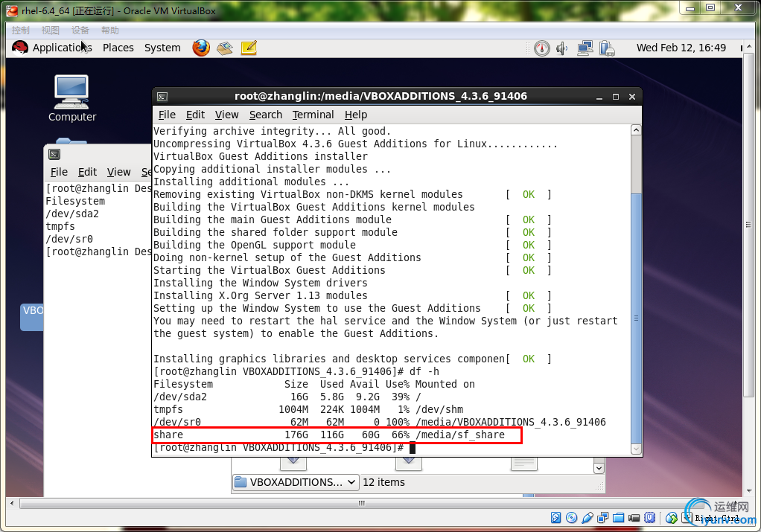Launch Firefox from the top panel
761x532 pixels.
(201, 48)
